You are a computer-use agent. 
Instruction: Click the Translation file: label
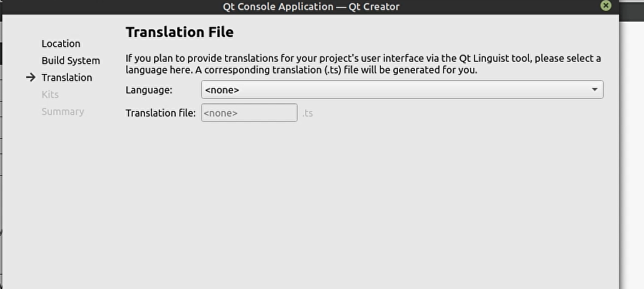(x=160, y=113)
